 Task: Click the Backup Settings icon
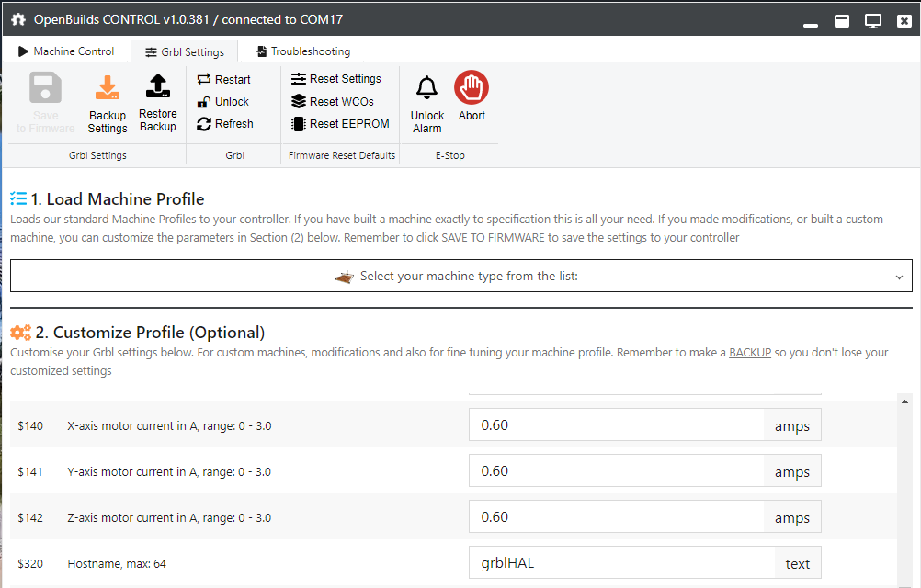pyautogui.click(x=108, y=89)
